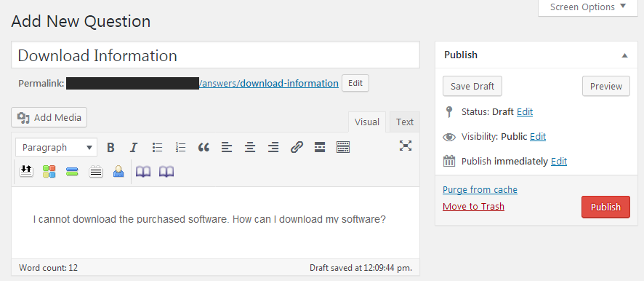Click the eye icon beside Visibility

coord(449,137)
